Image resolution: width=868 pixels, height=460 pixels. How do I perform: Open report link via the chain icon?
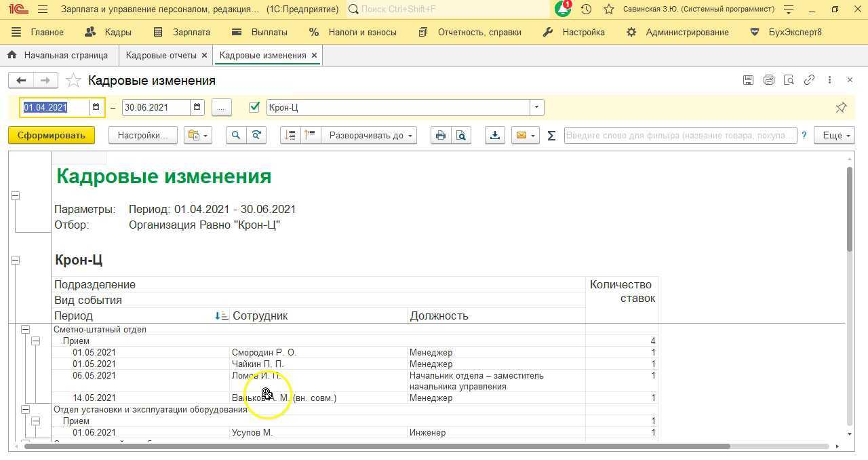809,79
